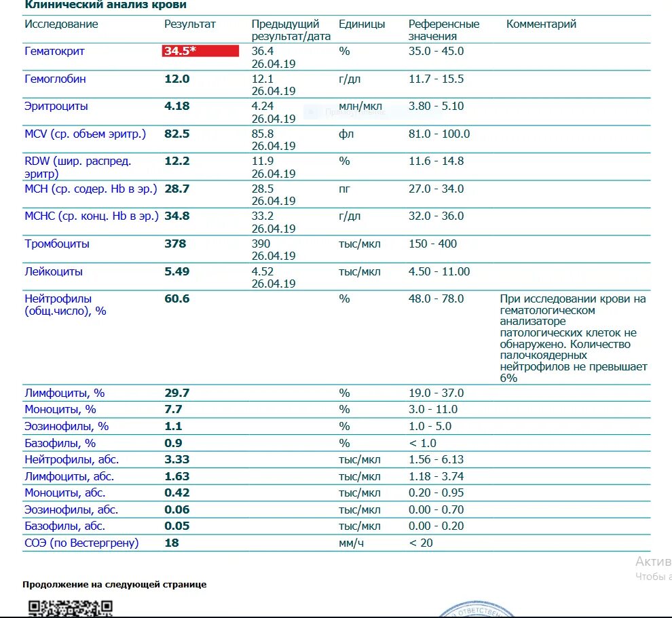Click the Моноциты, % row label

(60, 410)
